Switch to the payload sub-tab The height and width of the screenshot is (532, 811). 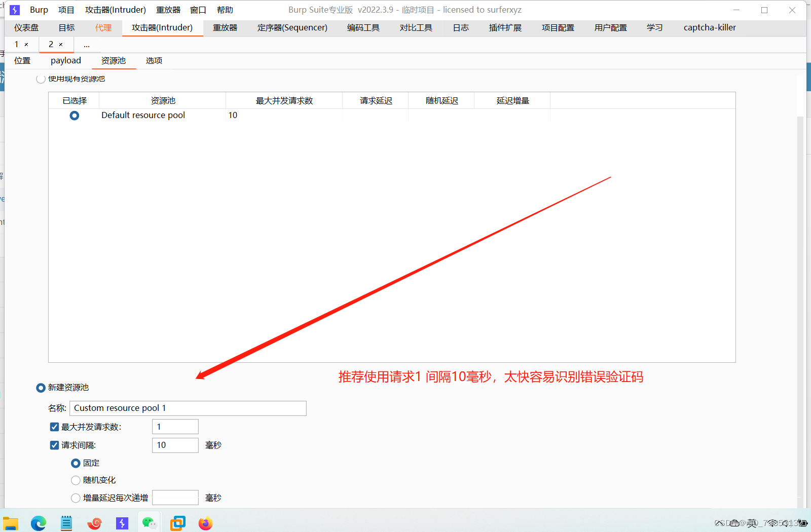click(x=66, y=61)
